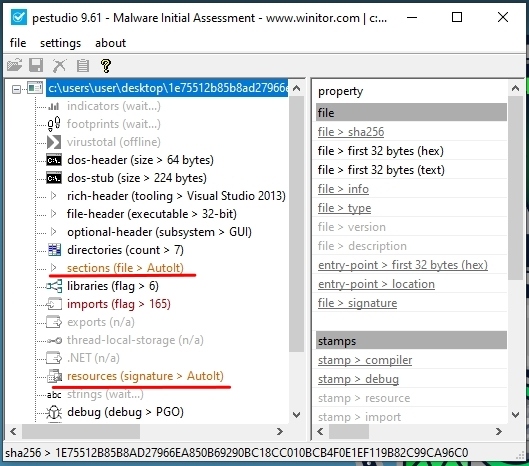This screenshot has width=529, height=466.
Task: Click the tree panel horizontal scrollbar thumb
Action: [x=81, y=431]
